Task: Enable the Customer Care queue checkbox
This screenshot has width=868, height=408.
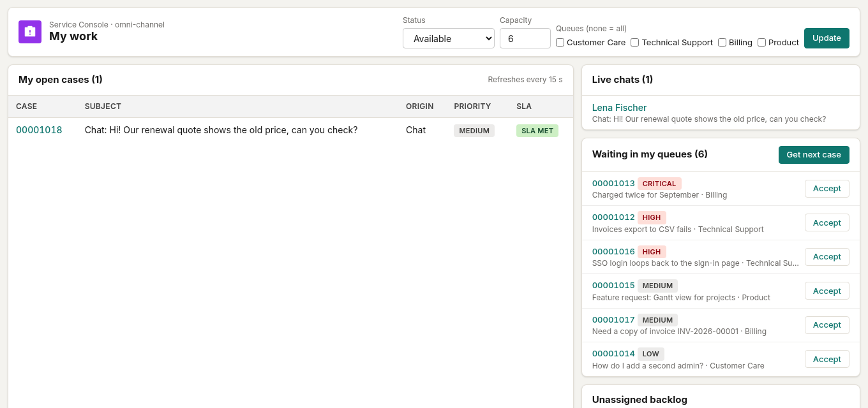Action: [560, 43]
